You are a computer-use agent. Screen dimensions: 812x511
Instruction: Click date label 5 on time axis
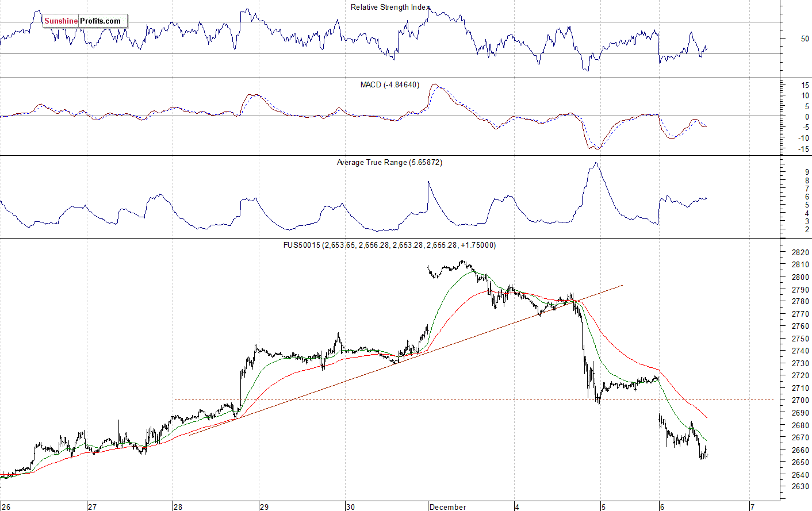604,506
